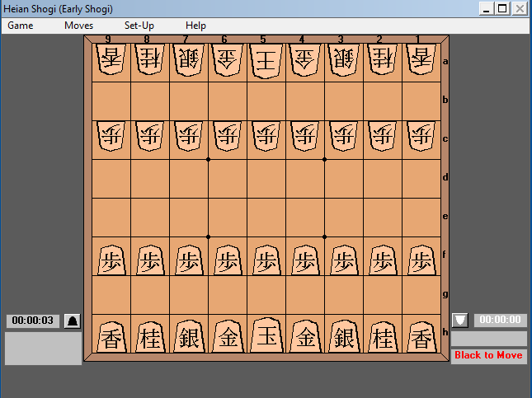
Task: Maximize the Heian Shogi window
Action: click(502, 9)
